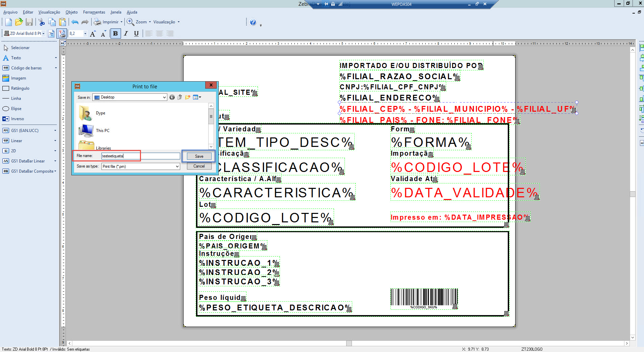Open the font name dropdown ZD Arial Bold
The height and width of the screenshot is (352, 644).
43,34
